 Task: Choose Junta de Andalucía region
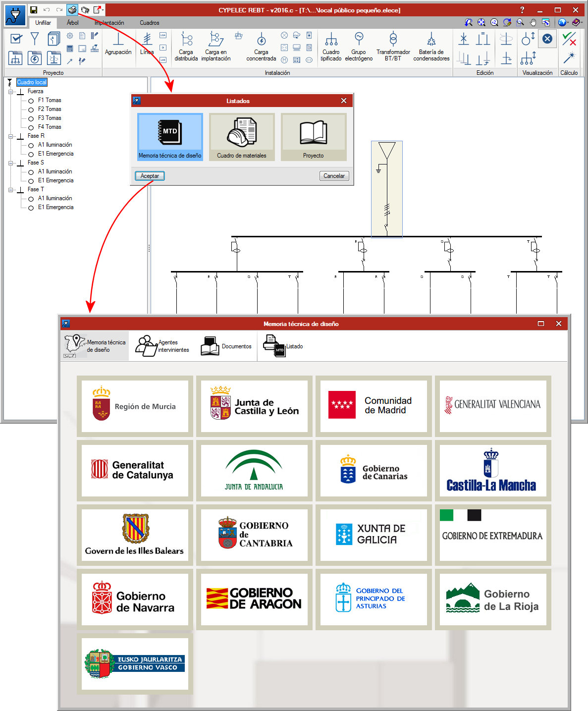point(254,471)
